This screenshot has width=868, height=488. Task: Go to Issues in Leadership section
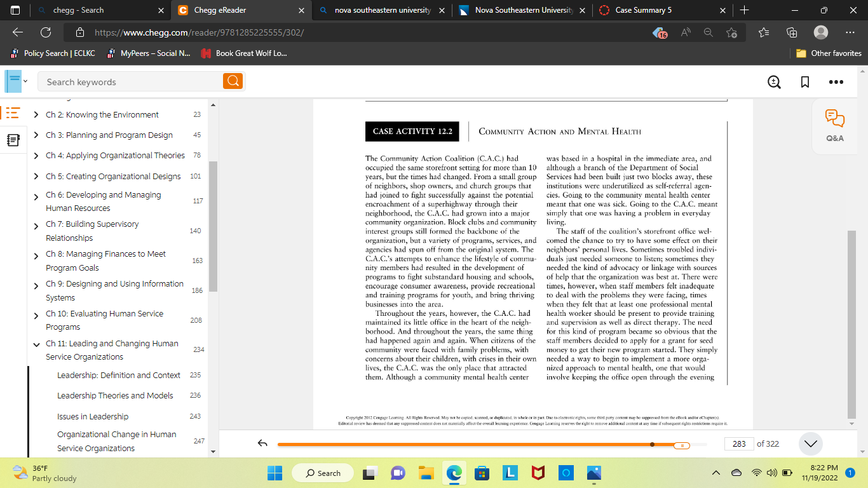pos(93,417)
